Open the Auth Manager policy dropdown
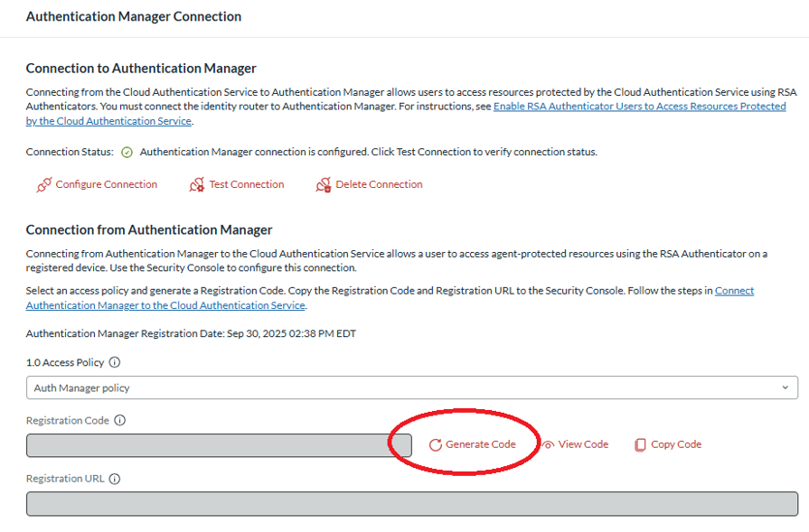 [411, 387]
